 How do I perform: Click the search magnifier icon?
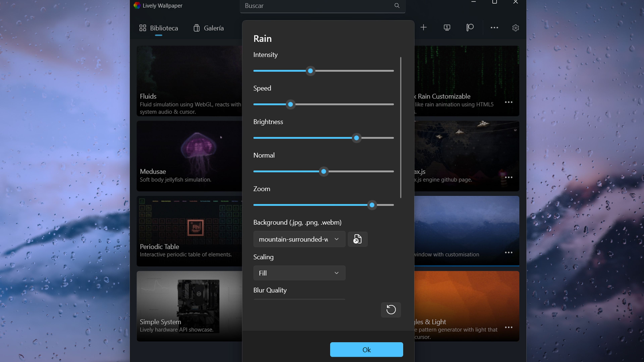397,6
